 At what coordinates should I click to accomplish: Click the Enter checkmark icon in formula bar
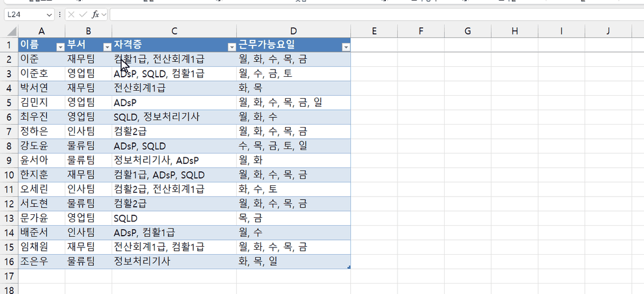coord(83,15)
